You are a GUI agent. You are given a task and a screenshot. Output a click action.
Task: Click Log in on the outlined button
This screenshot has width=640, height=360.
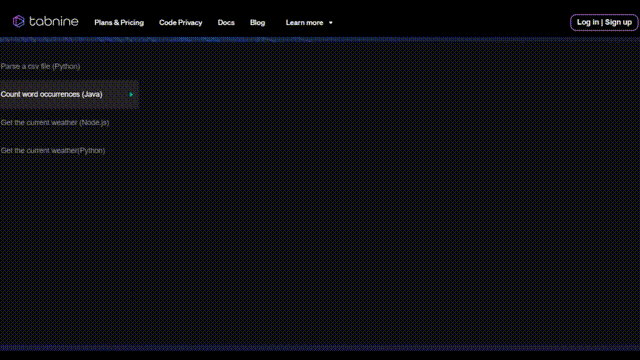point(588,22)
